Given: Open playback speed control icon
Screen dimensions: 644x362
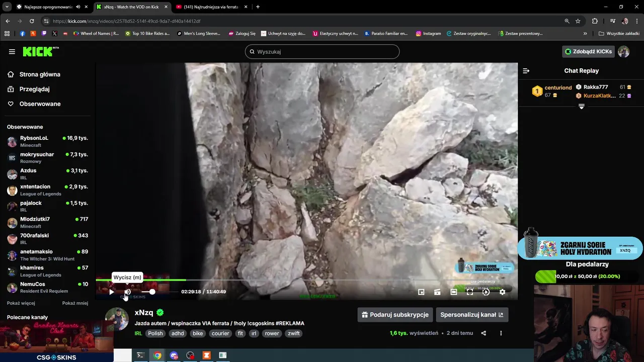Looking at the screenshot, I should tap(486, 292).
